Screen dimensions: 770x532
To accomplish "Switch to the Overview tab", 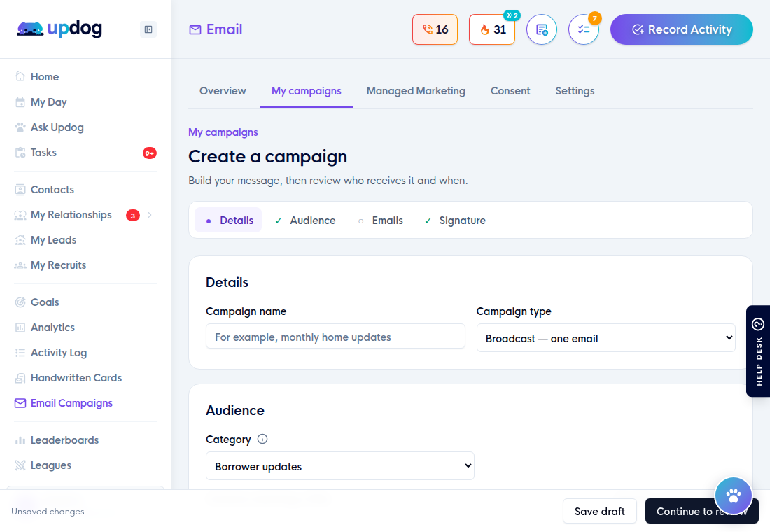I will [223, 91].
